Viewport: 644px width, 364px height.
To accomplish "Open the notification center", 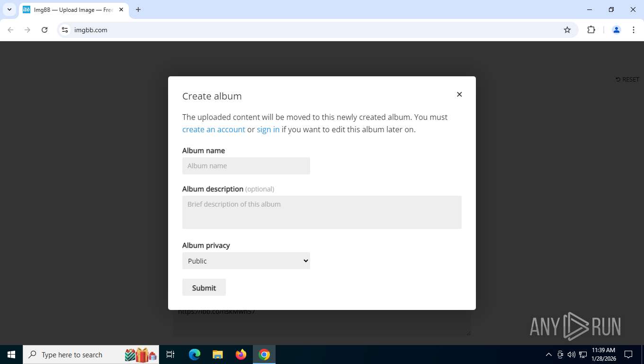I will pos(628,355).
